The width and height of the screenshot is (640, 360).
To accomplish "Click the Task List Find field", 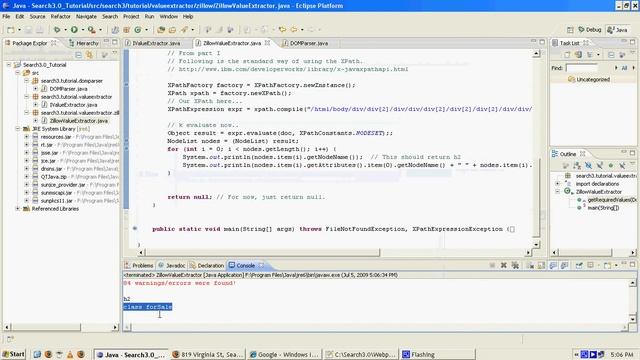I will point(582,68).
